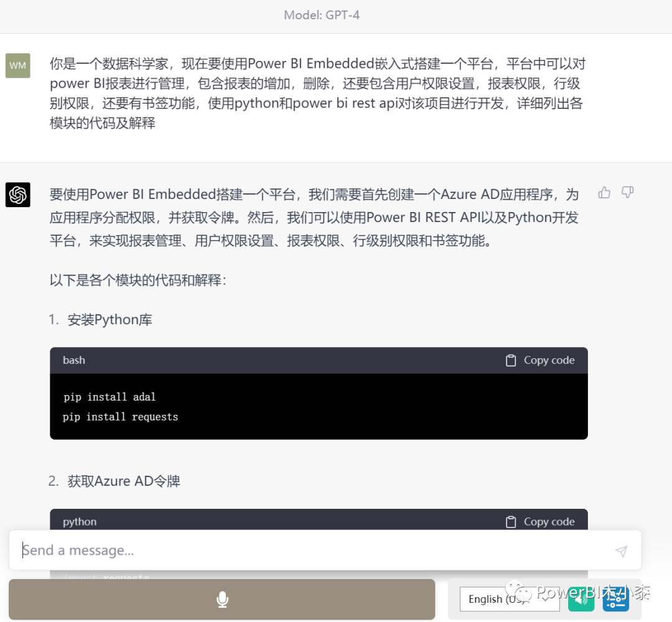Click the ChatGPT logo avatar
This screenshot has width=672, height=622.
[18, 195]
